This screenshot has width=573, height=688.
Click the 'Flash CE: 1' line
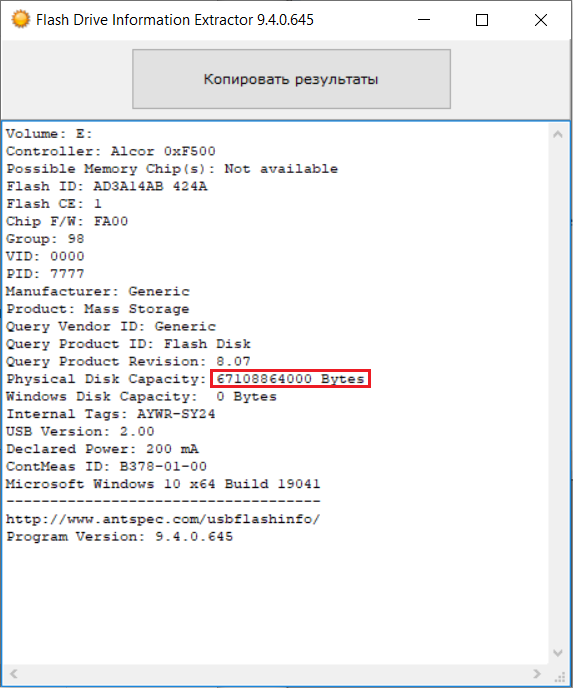[x=54, y=204]
